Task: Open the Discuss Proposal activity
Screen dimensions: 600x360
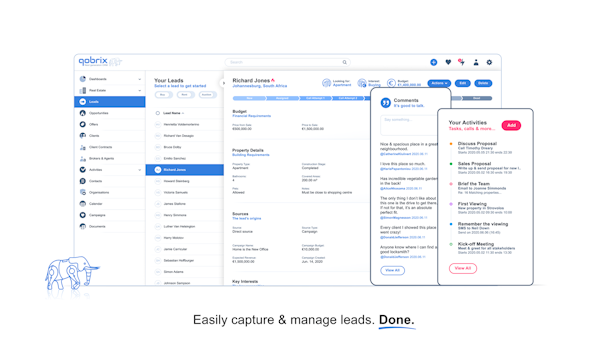Action: coord(477,143)
